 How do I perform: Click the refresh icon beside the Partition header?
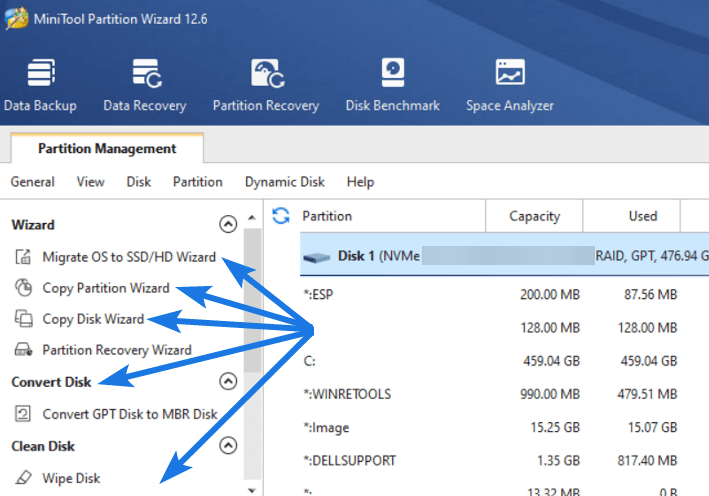281,216
